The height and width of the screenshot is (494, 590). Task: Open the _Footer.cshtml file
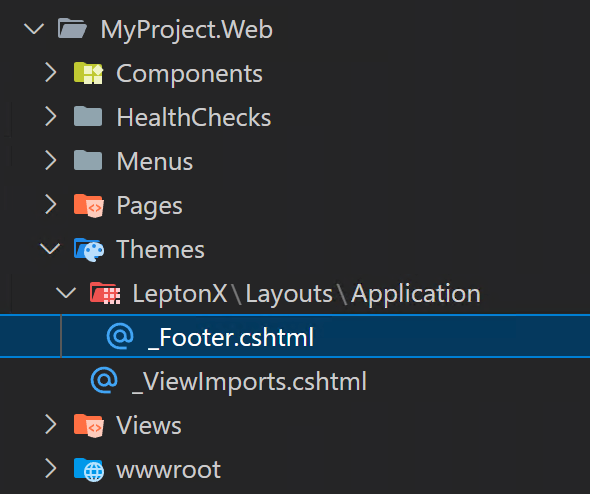pyautogui.click(x=295, y=336)
